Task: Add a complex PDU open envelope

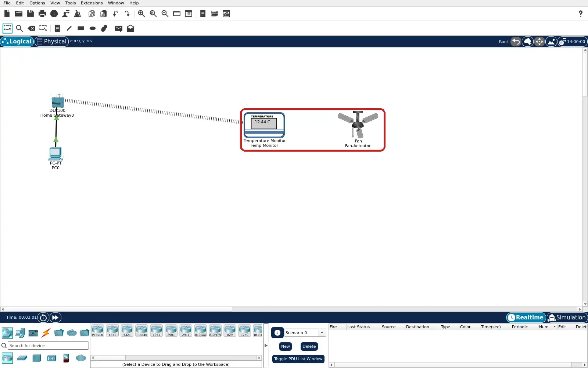Action: tap(130, 28)
